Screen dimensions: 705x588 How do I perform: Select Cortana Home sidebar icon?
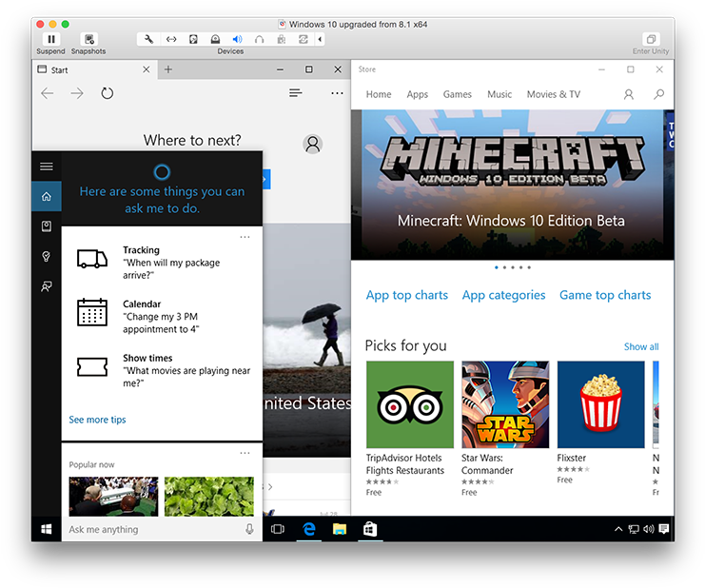[x=47, y=196]
